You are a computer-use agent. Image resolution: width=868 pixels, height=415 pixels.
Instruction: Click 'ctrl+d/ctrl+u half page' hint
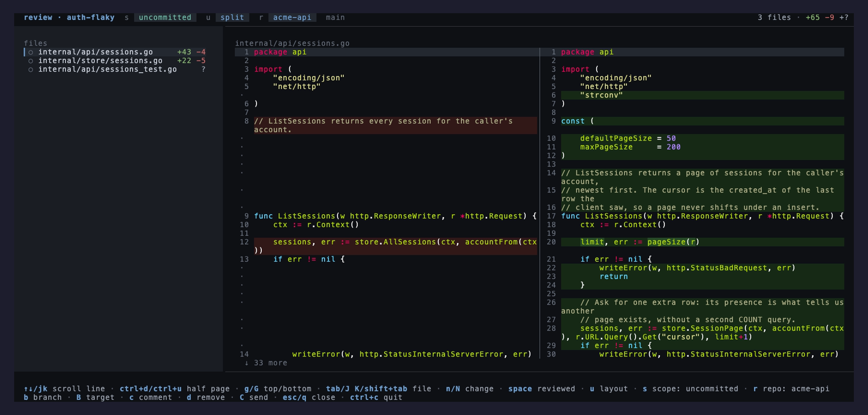tap(175, 389)
